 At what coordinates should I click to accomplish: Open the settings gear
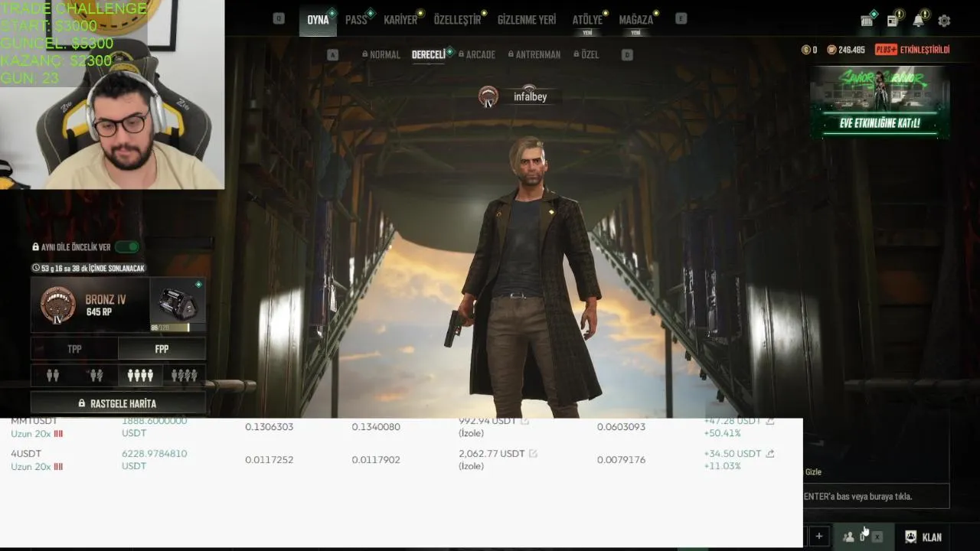coord(944,21)
